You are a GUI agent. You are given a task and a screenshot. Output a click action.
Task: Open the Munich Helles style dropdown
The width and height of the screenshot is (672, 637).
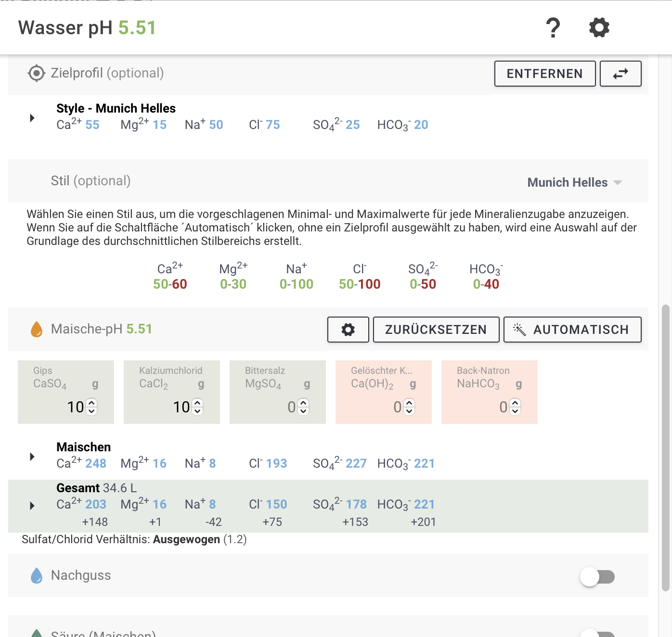[574, 182]
